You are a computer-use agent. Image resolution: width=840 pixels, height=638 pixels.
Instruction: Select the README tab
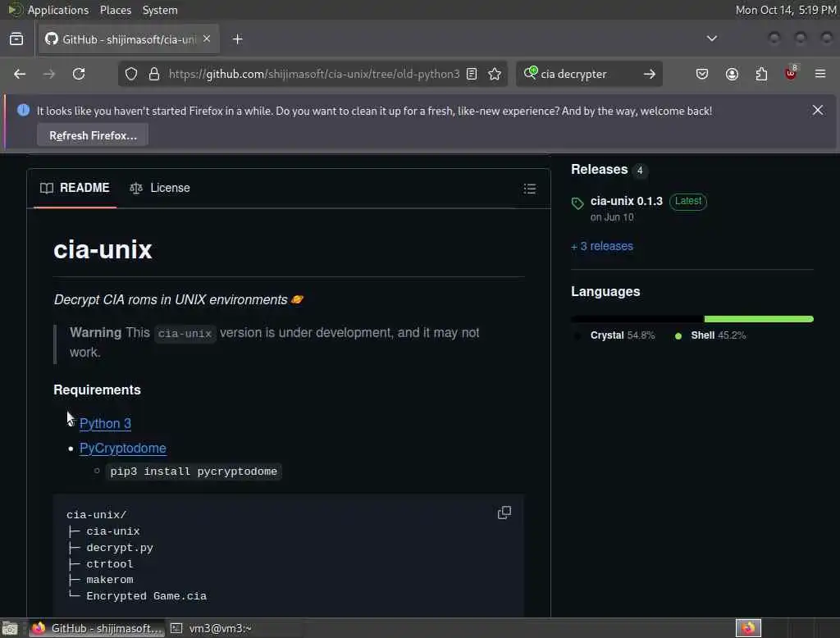pos(75,188)
